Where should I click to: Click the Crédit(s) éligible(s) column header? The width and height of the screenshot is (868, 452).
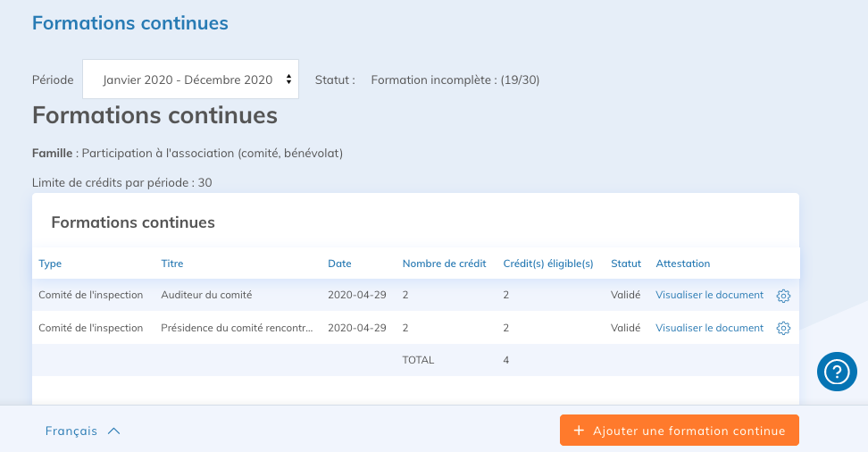tap(548, 264)
